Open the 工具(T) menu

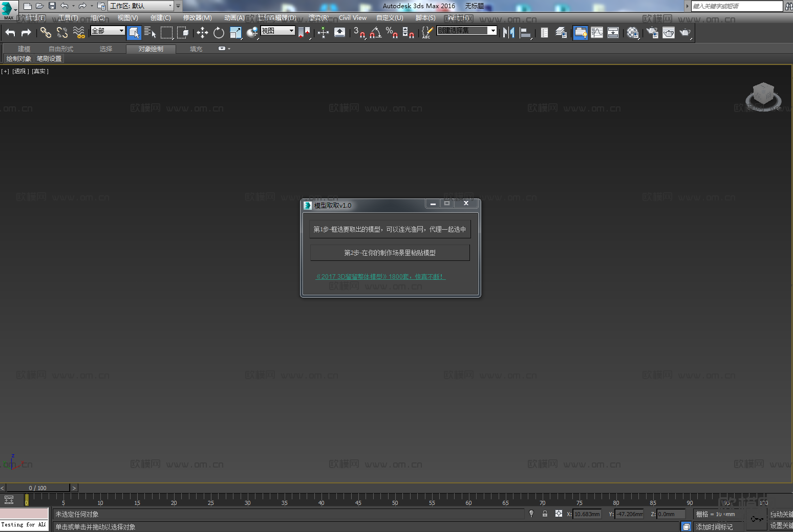coord(68,18)
